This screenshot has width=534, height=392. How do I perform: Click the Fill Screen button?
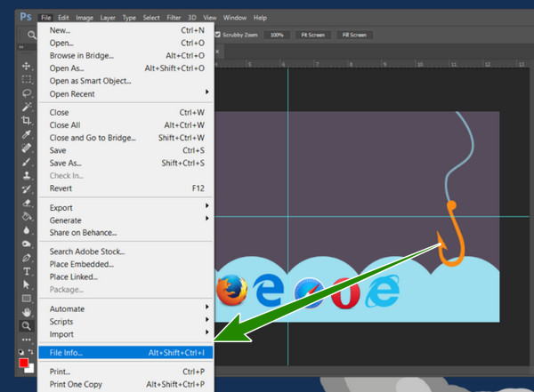(354, 35)
